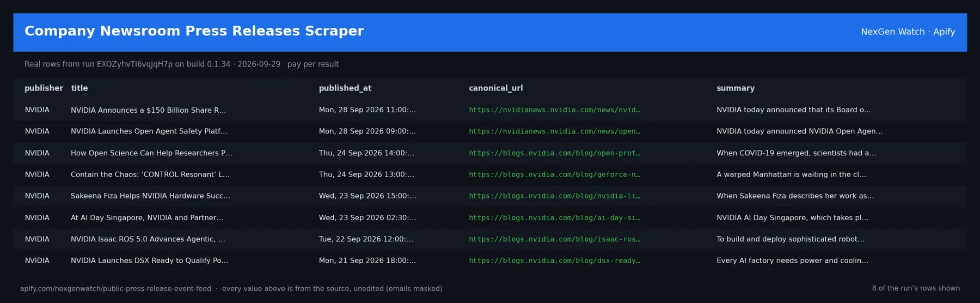Viewport: 980px width, 303px height.
Task: Select the 'title' column header
Action: [x=79, y=88]
